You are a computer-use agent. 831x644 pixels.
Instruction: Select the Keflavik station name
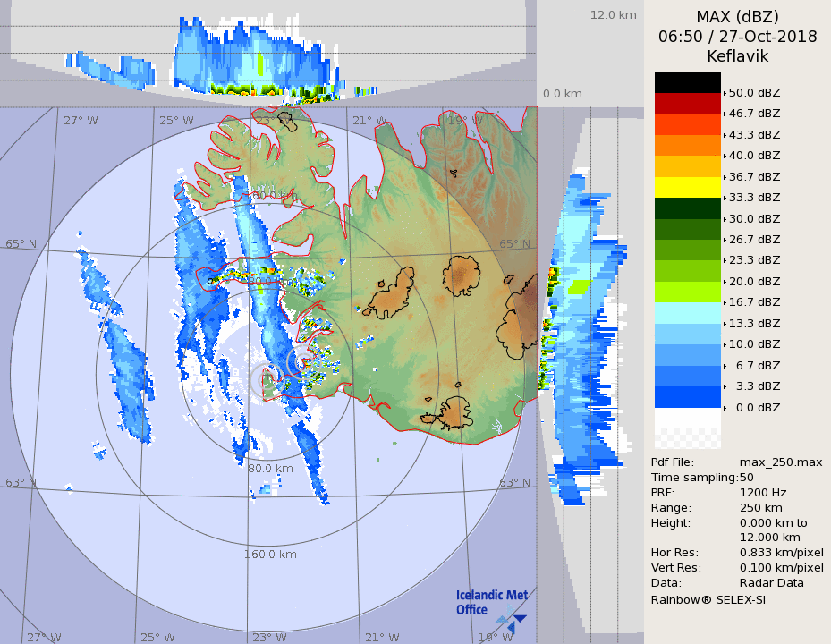coord(737,56)
